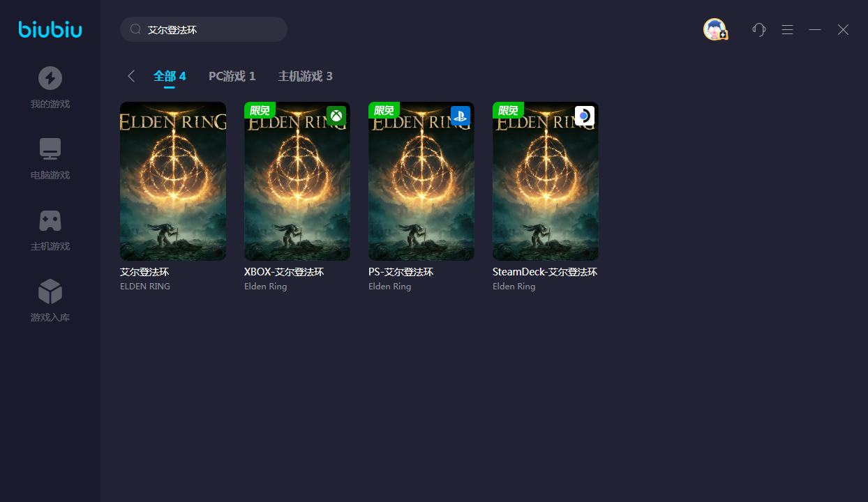Viewport: 868px width, 502px height.
Task: Click the 电脑游戏 sidebar label
Action: pyautogui.click(x=50, y=176)
